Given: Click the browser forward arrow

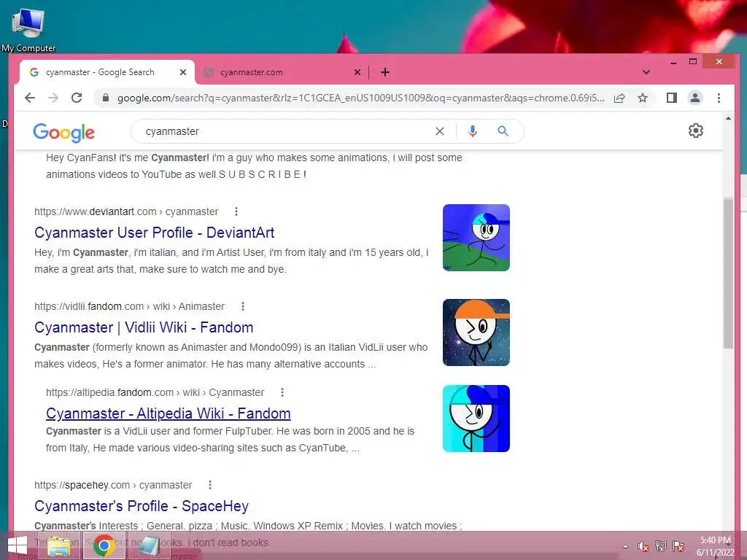Looking at the screenshot, I should coord(53,98).
